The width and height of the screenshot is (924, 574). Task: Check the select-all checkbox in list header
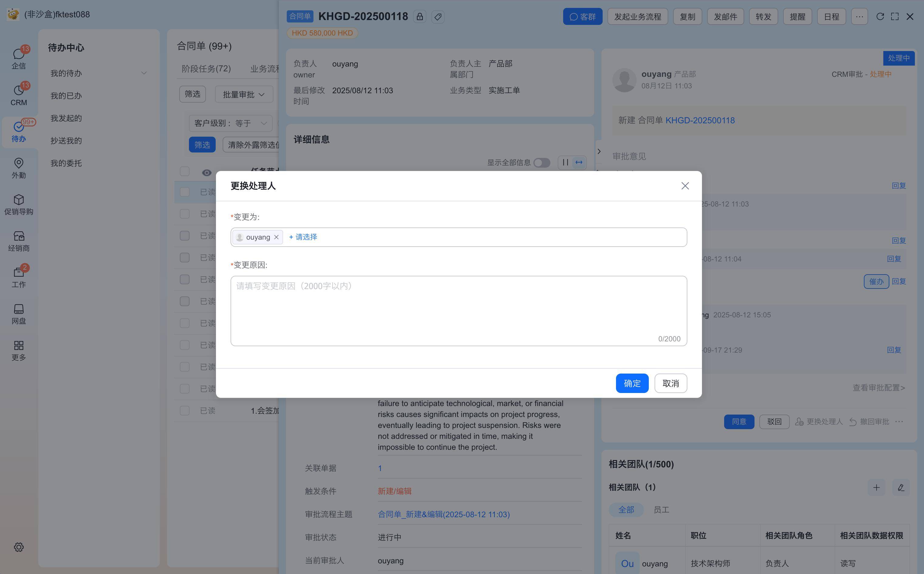point(184,171)
